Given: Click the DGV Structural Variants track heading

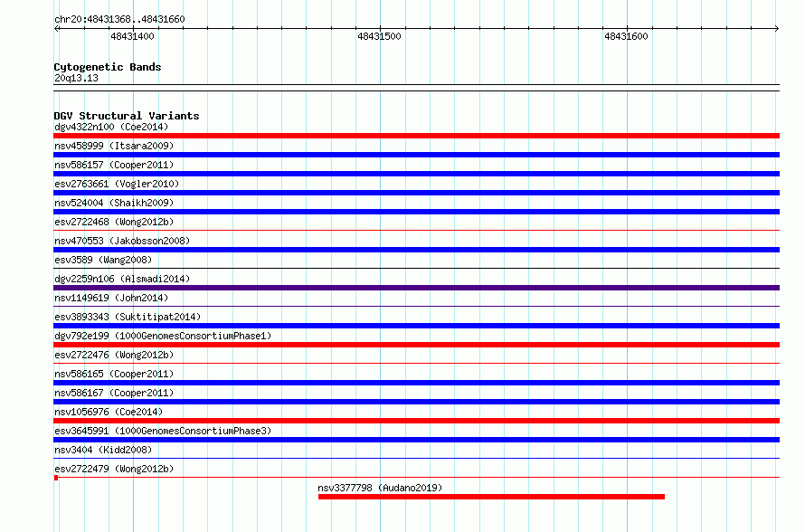Looking at the screenshot, I should 127,116.
